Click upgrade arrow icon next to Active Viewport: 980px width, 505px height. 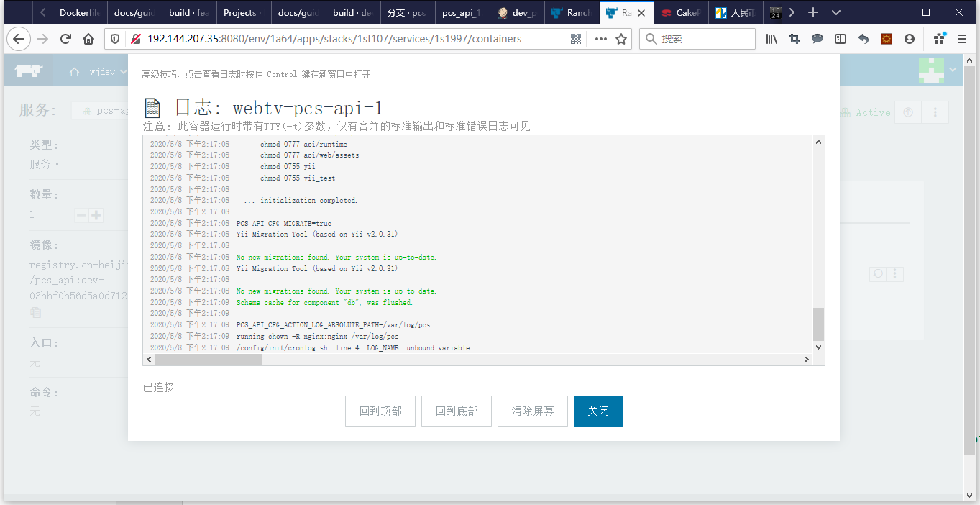[908, 112]
